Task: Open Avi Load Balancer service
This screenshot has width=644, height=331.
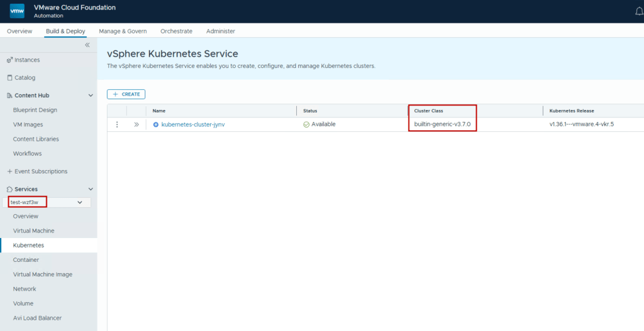Action: click(37, 318)
